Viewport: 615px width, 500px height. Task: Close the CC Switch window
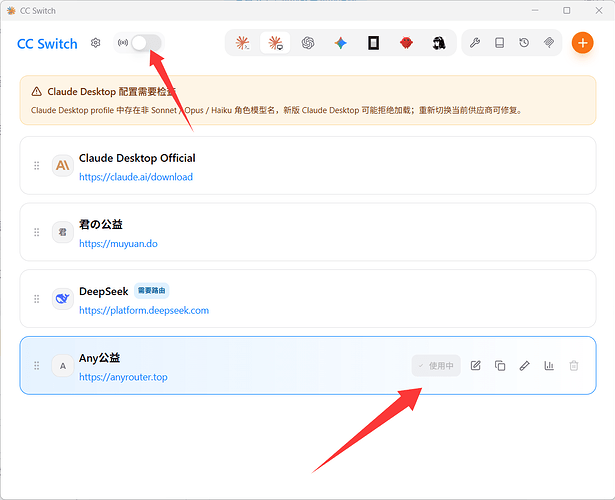point(599,11)
